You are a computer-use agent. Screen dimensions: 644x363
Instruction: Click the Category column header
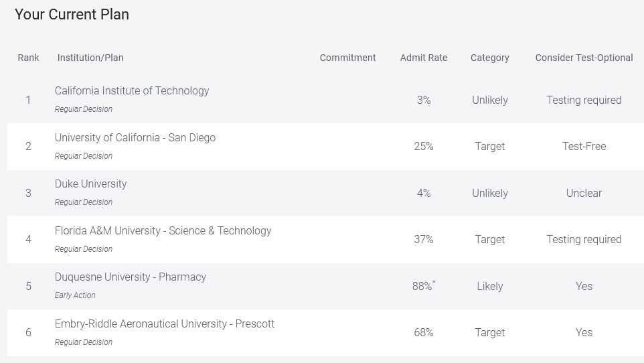coord(489,58)
